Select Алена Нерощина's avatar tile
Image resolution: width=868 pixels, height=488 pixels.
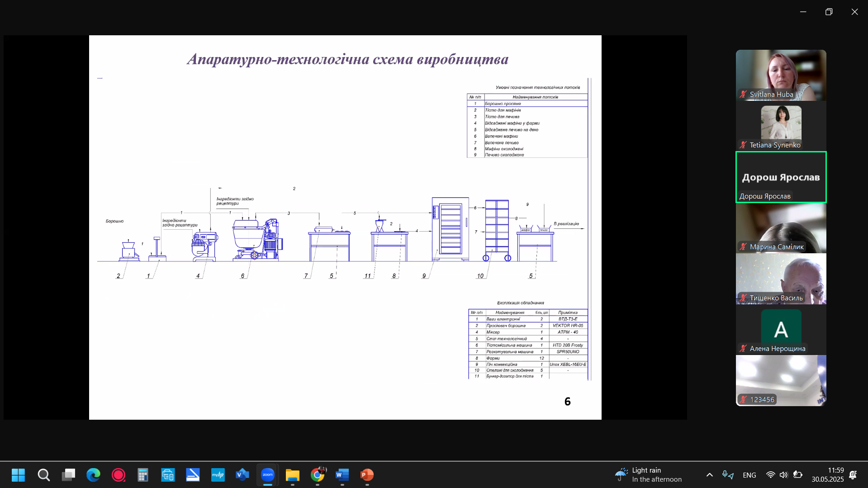781,330
